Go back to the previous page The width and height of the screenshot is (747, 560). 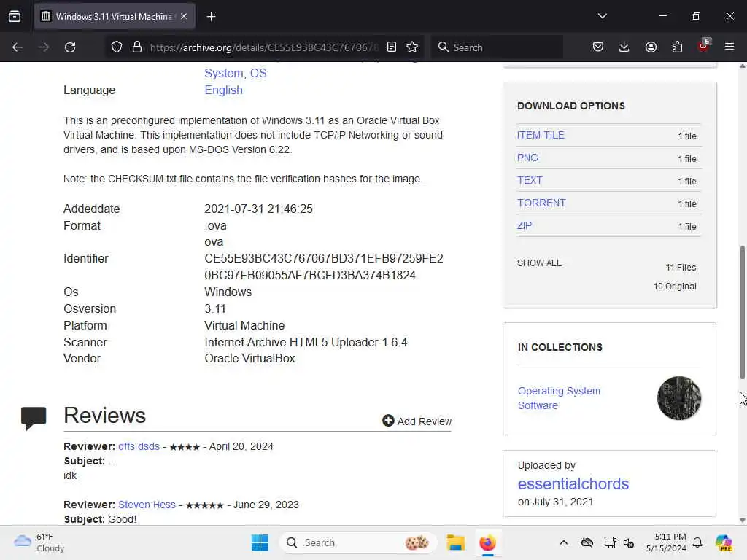(x=18, y=47)
